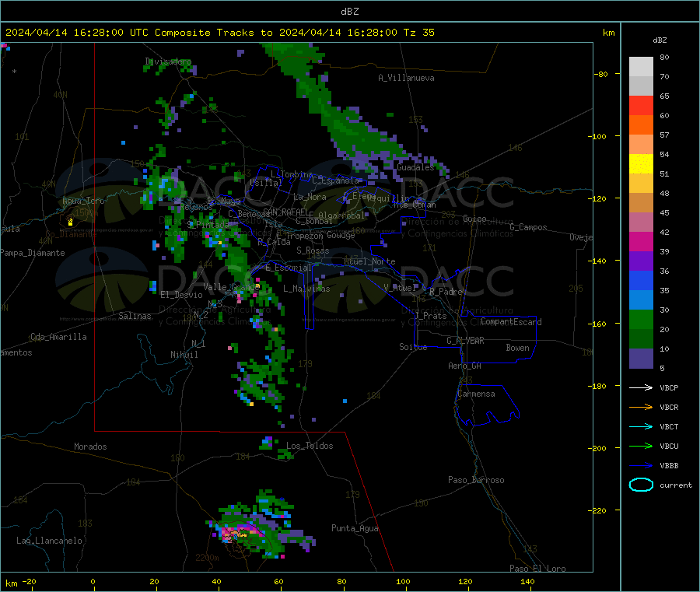Click the Bowen map label
The image size is (700, 592).
click(517, 348)
